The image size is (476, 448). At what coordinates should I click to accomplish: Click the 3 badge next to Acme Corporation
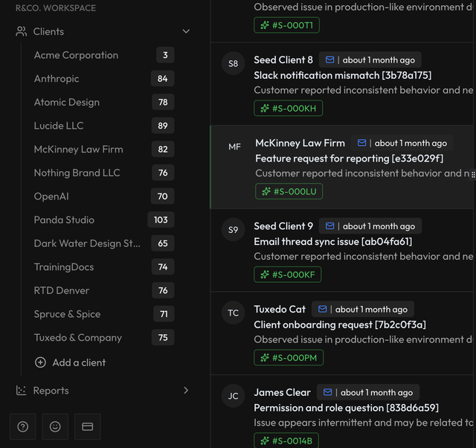point(165,55)
